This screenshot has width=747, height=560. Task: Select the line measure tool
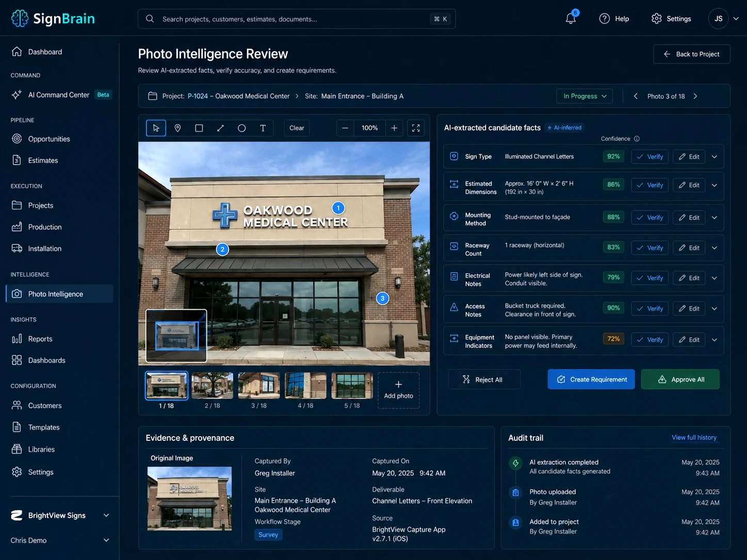(220, 128)
